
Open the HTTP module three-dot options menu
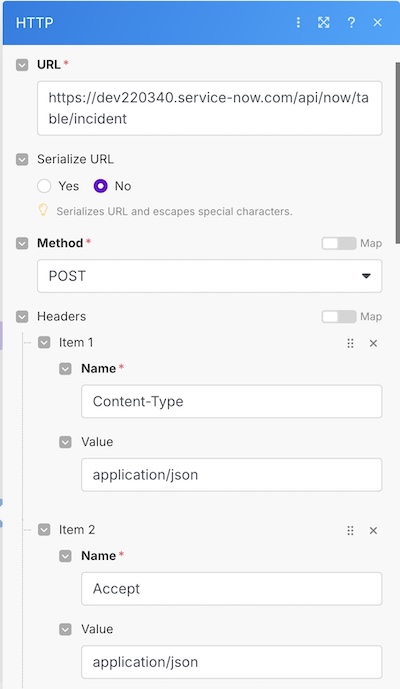point(298,22)
